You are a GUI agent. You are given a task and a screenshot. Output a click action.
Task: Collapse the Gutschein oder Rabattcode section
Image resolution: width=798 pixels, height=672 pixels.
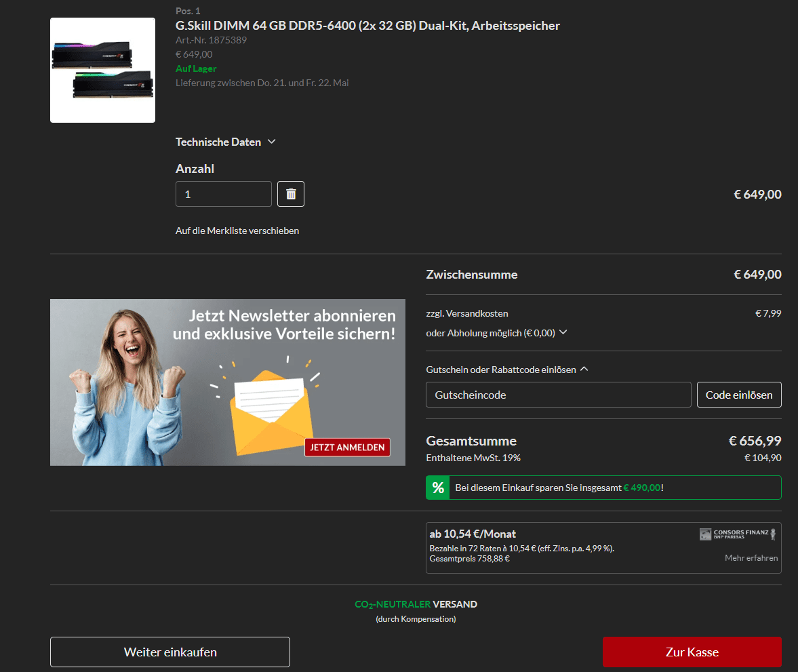point(507,370)
